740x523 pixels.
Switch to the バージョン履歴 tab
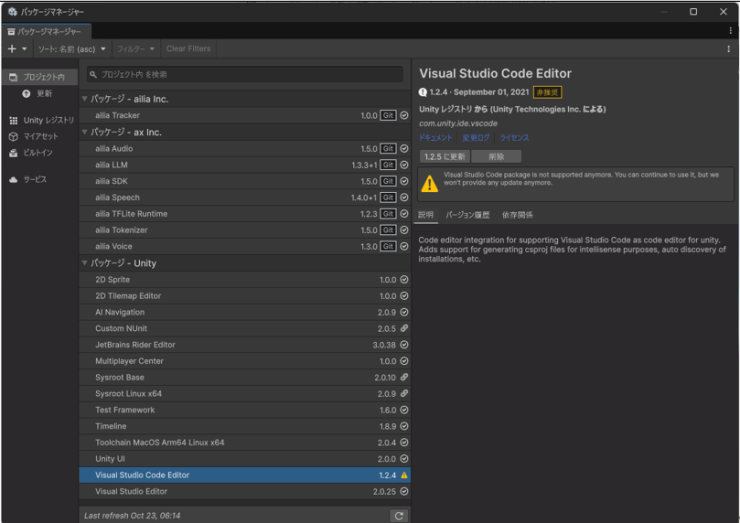tap(468, 214)
